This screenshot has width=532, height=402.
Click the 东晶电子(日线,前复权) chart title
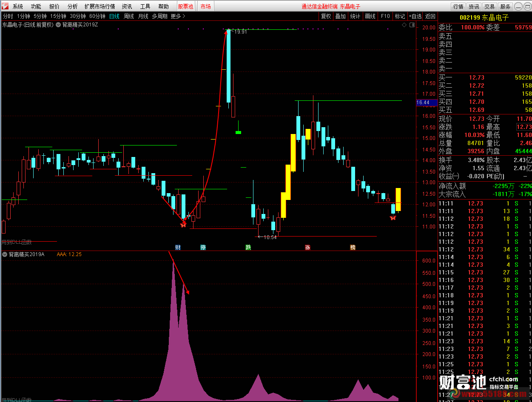tap(28, 25)
